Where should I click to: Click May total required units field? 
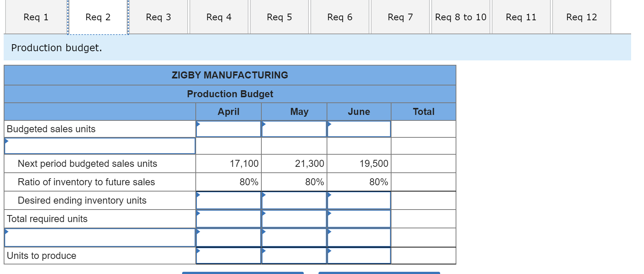[294, 219]
